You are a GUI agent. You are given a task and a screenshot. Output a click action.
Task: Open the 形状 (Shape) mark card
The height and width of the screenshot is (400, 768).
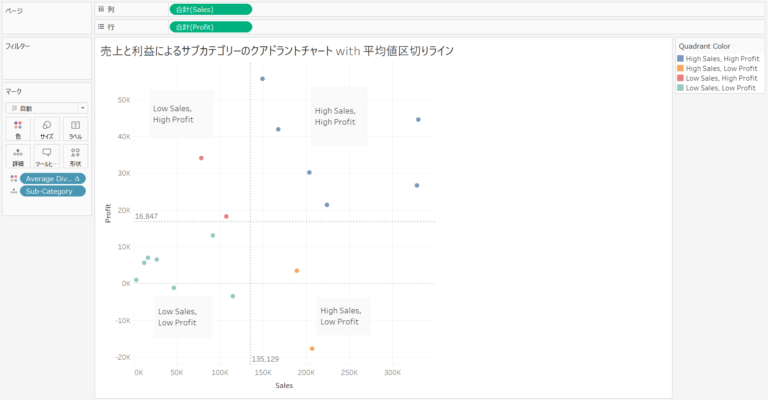75,155
